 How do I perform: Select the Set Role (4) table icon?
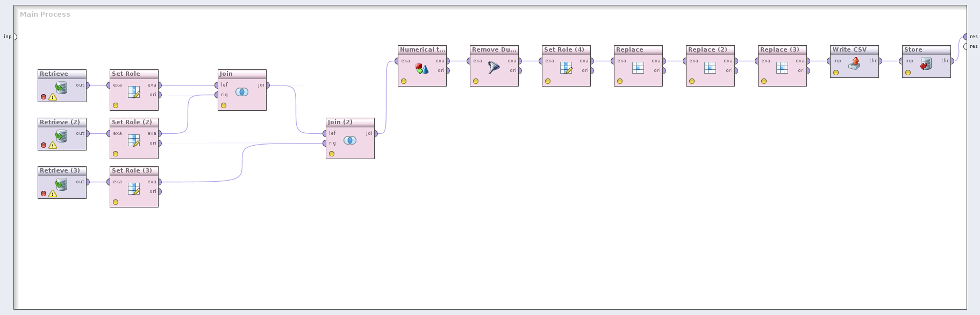566,68
